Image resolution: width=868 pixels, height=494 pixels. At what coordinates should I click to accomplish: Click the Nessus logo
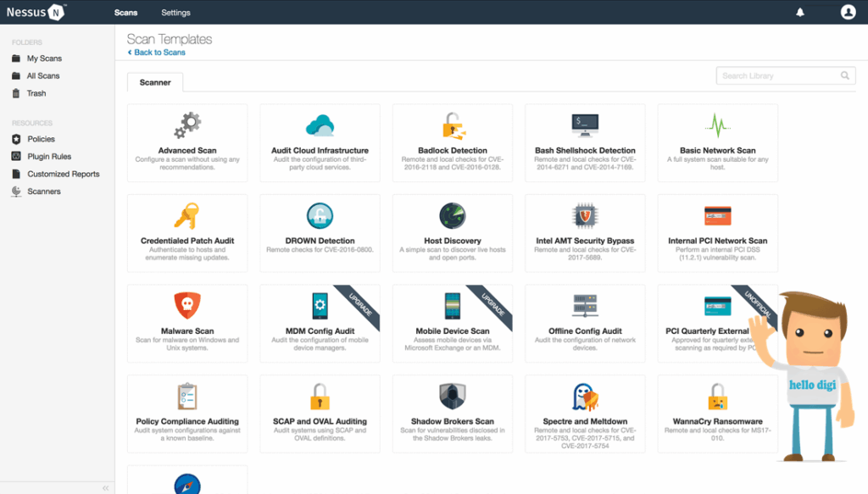36,12
